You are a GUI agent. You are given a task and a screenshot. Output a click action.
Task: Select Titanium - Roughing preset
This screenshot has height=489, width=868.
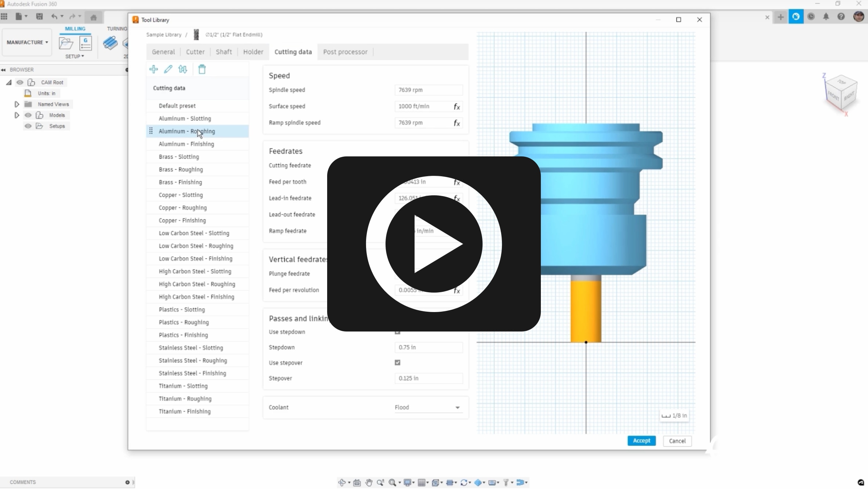pyautogui.click(x=198, y=399)
